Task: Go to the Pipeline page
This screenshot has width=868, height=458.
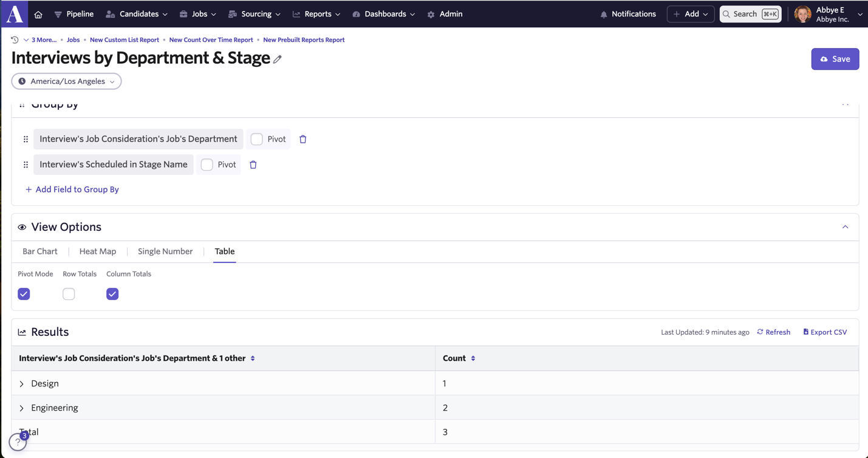Action: [x=74, y=14]
